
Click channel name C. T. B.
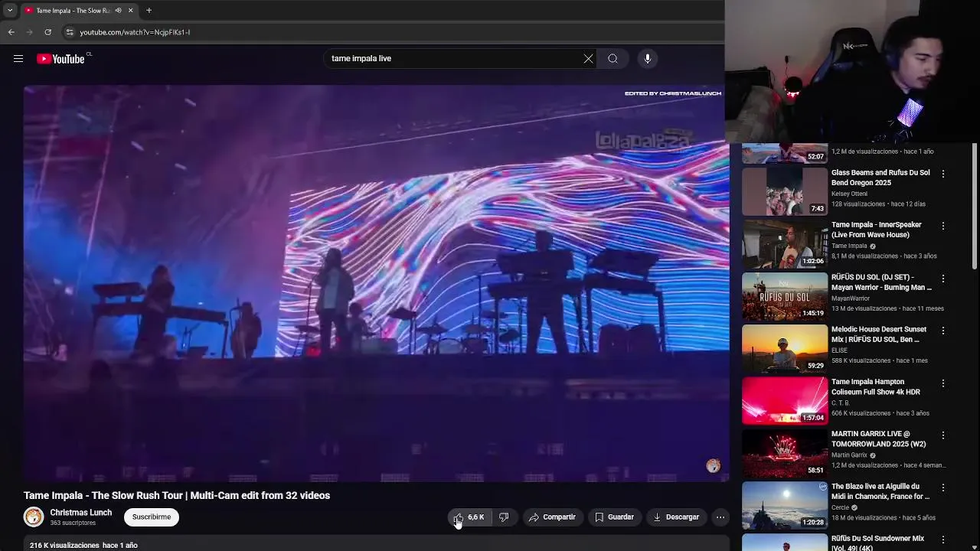pos(841,403)
